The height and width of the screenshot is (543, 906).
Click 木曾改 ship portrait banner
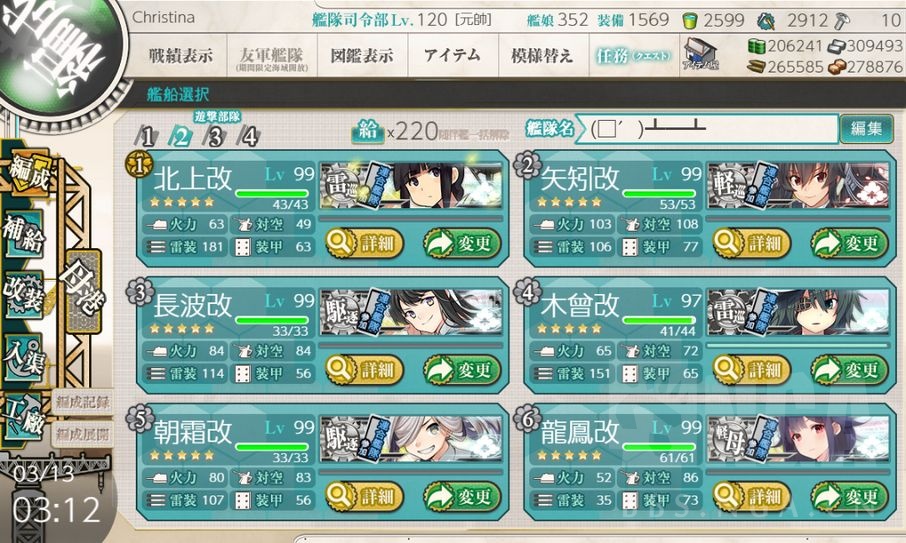[798, 313]
